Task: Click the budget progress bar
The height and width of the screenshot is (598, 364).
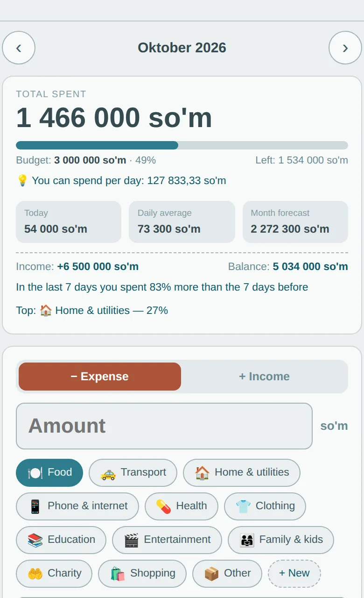Action: click(x=182, y=145)
